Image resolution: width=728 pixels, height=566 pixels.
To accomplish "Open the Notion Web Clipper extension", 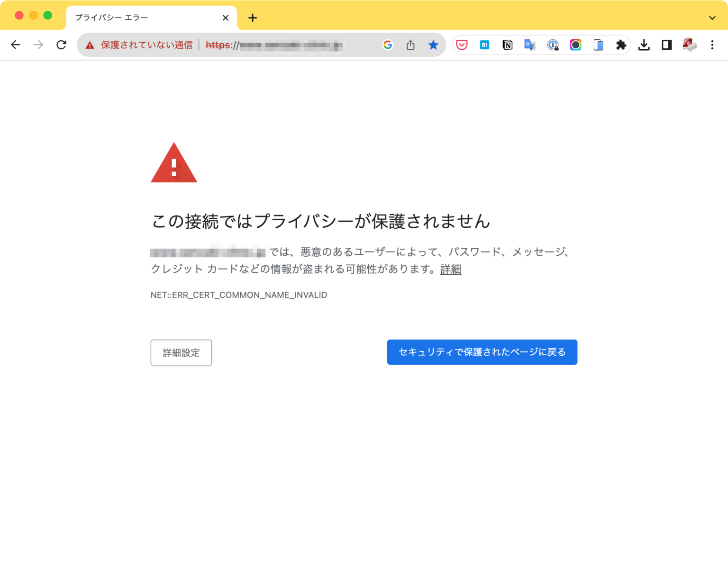I will [x=507, y=45].
